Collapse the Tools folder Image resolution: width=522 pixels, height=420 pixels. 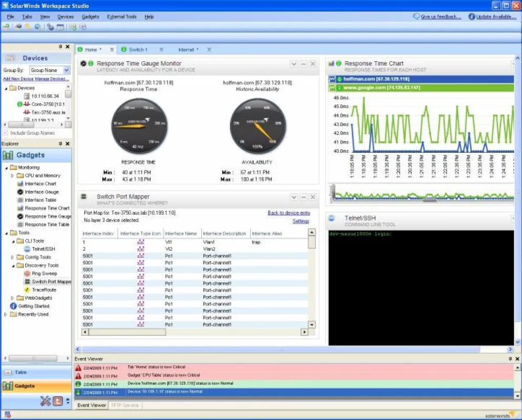(6, 233)
